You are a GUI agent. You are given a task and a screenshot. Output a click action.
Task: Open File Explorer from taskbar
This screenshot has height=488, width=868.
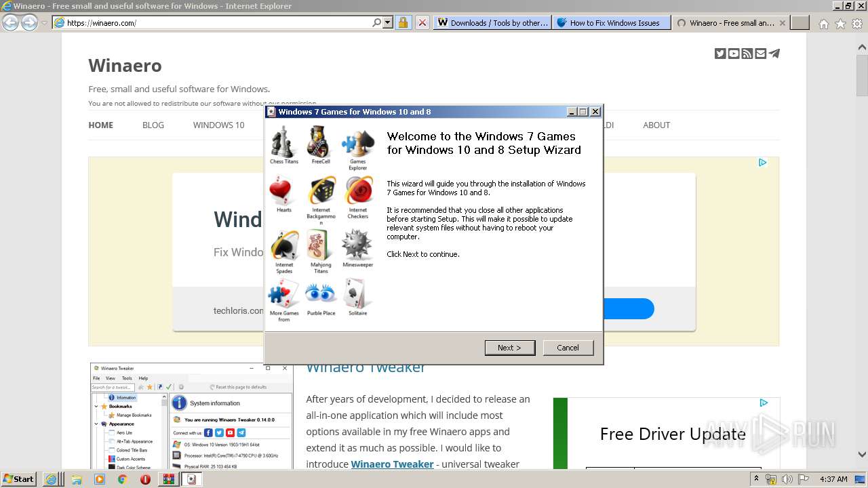[x=77, y=479]
